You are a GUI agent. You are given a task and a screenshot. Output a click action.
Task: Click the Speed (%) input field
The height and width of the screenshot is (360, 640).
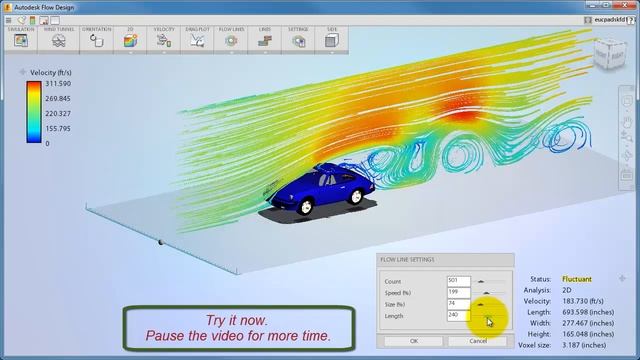[459, 292]
